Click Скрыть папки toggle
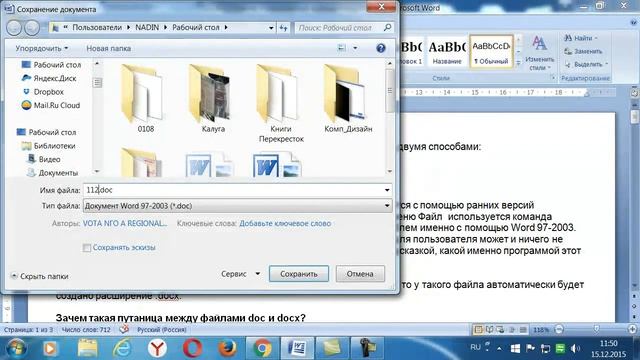The image size is (640, 360). [x=40, y=276]
